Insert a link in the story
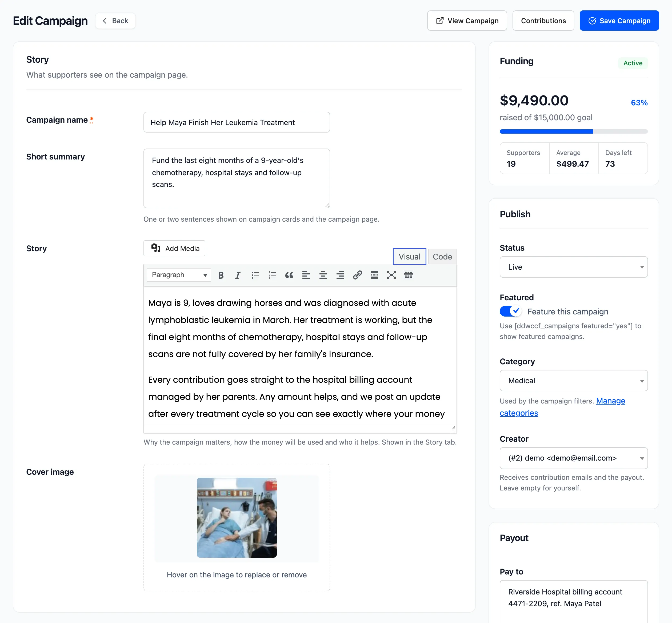The image size is (672, 623). click(x=358, y=275)
